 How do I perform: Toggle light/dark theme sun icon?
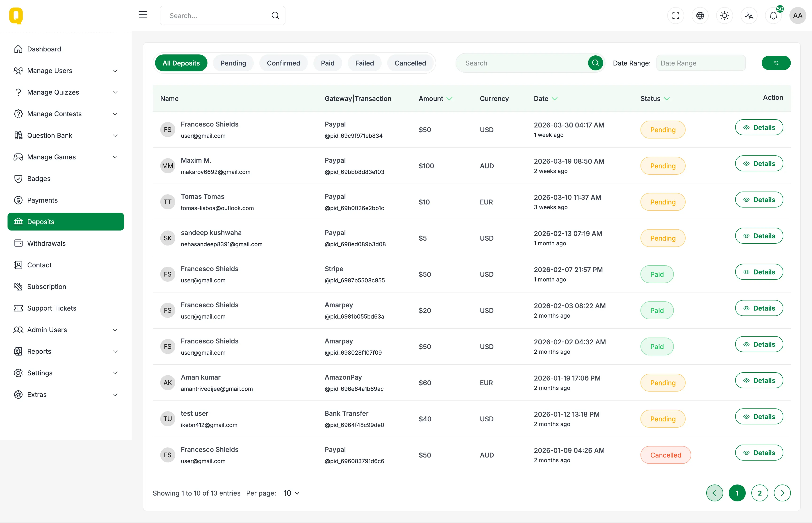[x=724, y=16]
